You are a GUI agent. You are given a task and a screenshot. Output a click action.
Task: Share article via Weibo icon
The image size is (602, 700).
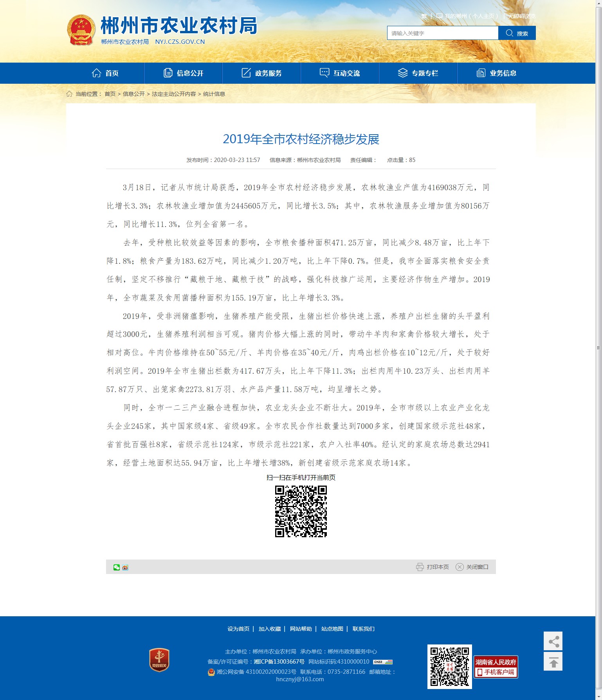click(125, 567)
